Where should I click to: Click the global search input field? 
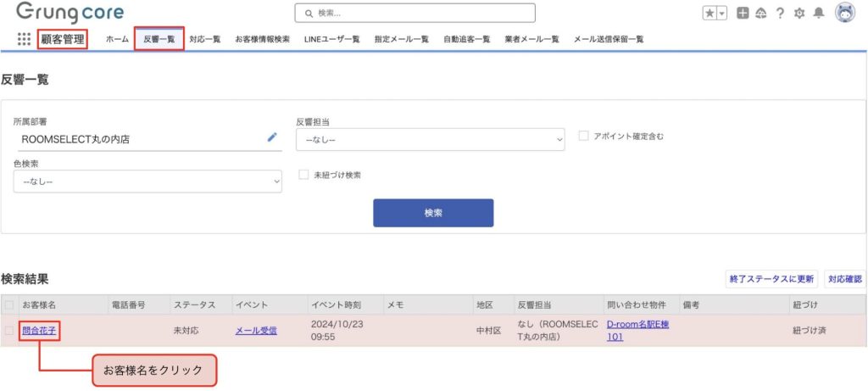pyautogui.click(x=415, y=13)
